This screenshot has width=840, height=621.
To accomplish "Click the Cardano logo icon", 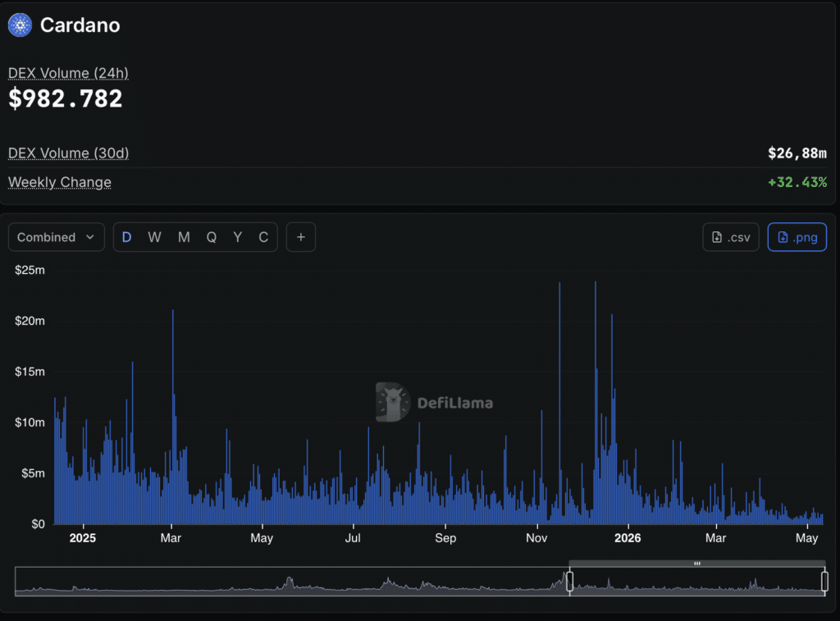I will pyautogui.click(x=20, y=25).
